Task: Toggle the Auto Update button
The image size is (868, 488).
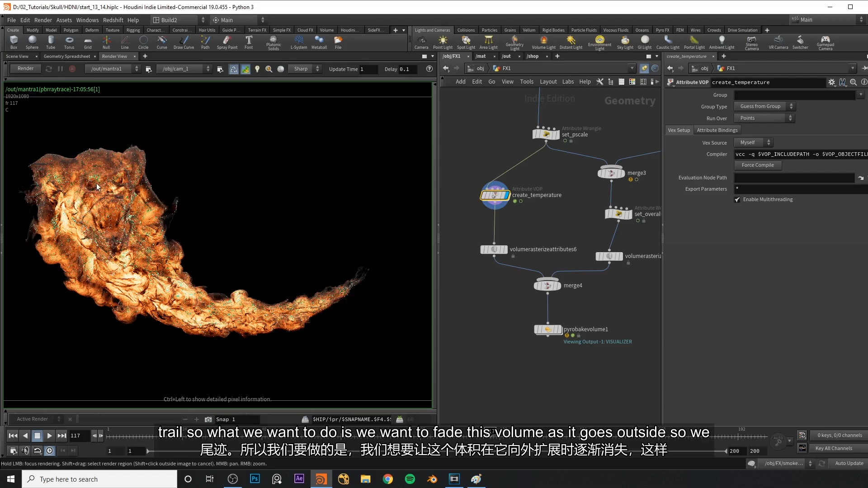Action: [849, 463]
